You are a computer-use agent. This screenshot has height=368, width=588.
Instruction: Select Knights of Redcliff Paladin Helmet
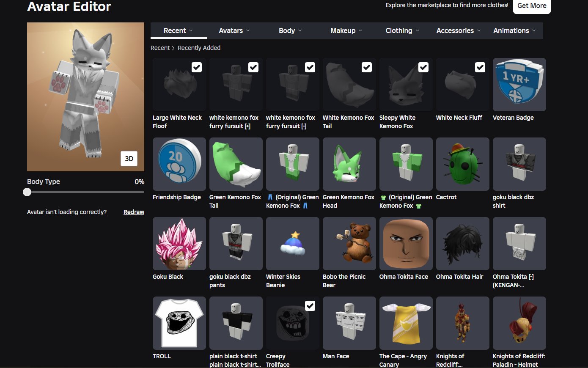pyautogui.click(x=519, y=323)
